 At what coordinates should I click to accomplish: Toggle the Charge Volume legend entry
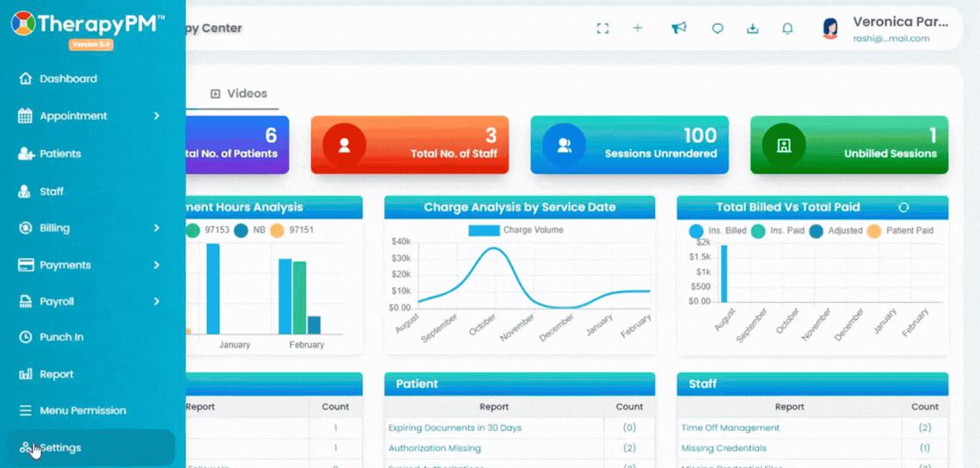(x=517, y=231)
